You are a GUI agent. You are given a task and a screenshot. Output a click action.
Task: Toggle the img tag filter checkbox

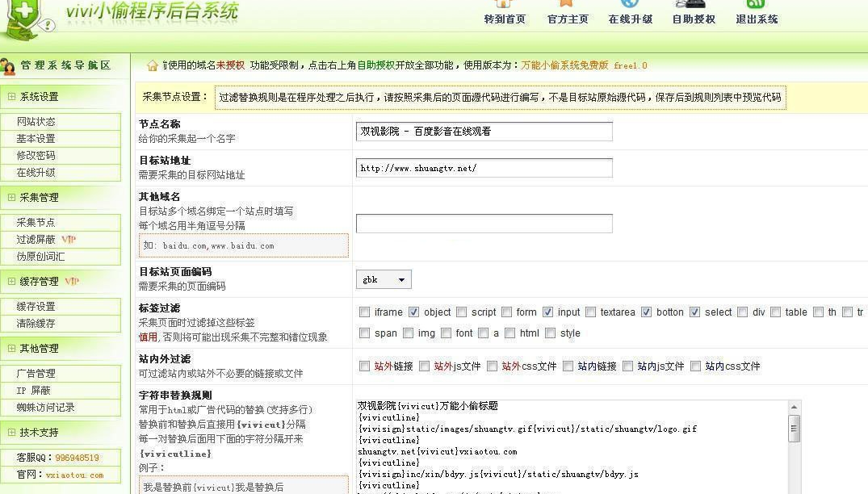pyautogui.click(x=408, y=333)
